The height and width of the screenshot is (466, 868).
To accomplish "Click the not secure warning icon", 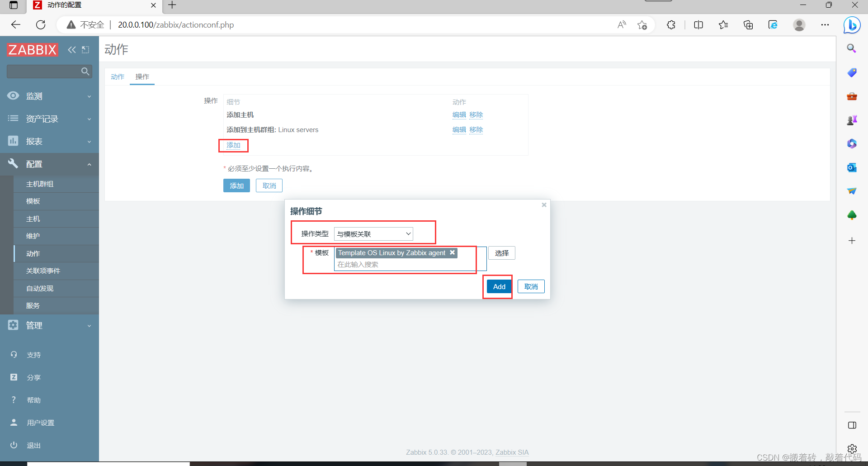I will (71, 25).
